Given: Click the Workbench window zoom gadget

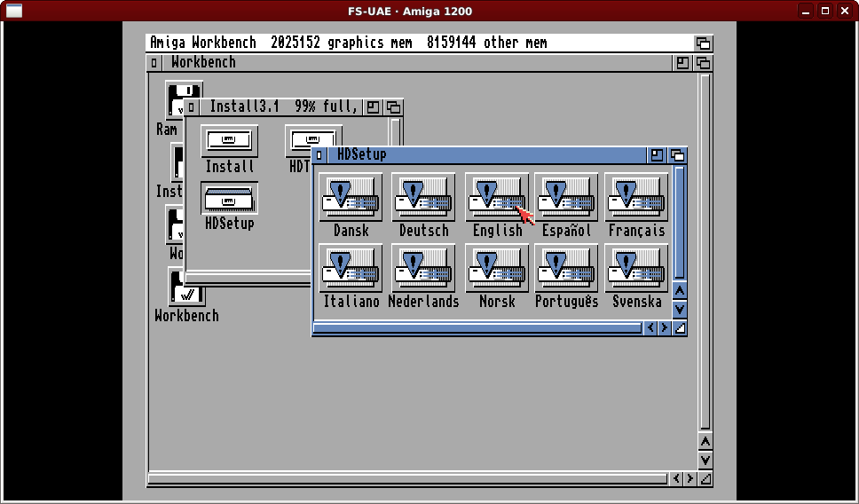Looking at the screenshot, I should 682,63.
